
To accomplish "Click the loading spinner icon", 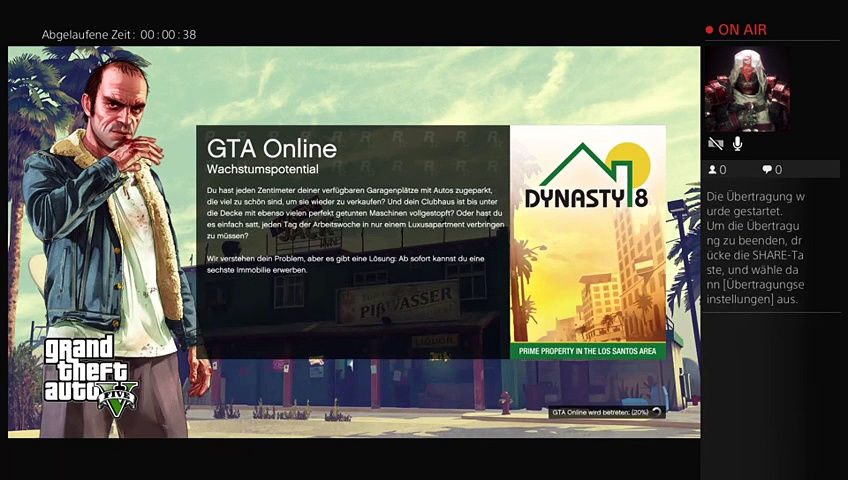I will pyautogui.click(x=657, y=411).
